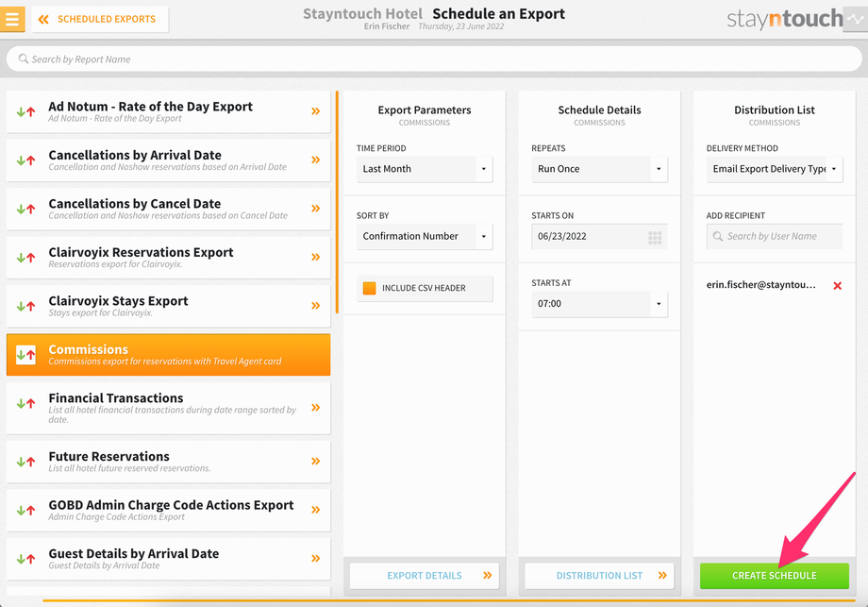Screen dimensions: 868x607
Task: Open the Time Period dropdown
Action: (425, 169)
